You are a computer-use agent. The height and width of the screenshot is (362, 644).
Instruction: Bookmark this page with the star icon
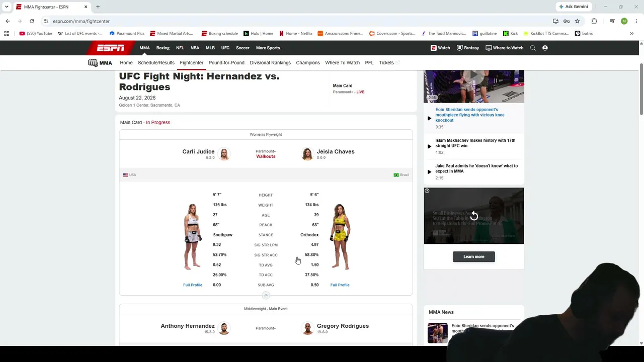pos(577,21)
